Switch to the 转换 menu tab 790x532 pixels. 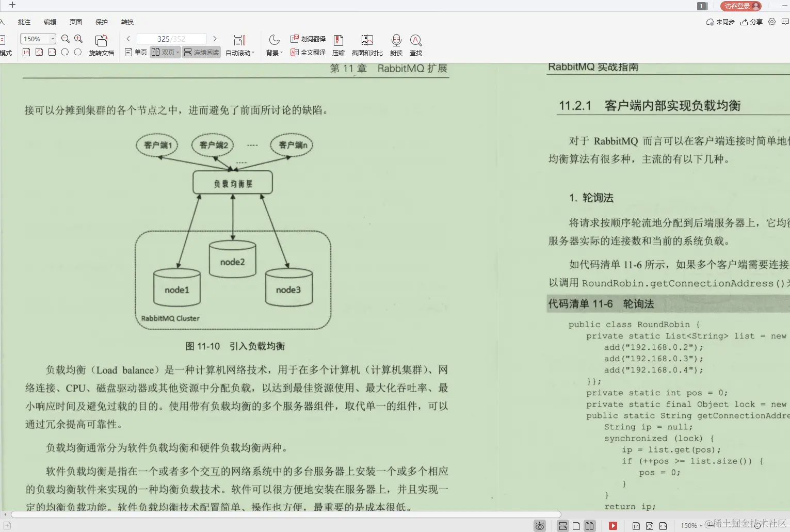point(127,22)
